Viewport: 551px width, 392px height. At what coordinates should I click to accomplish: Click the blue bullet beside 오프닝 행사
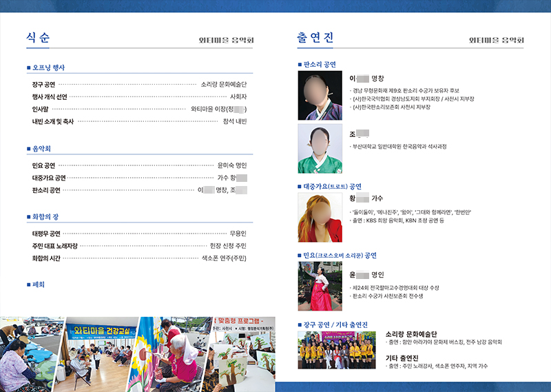click(x=28, y=68)
